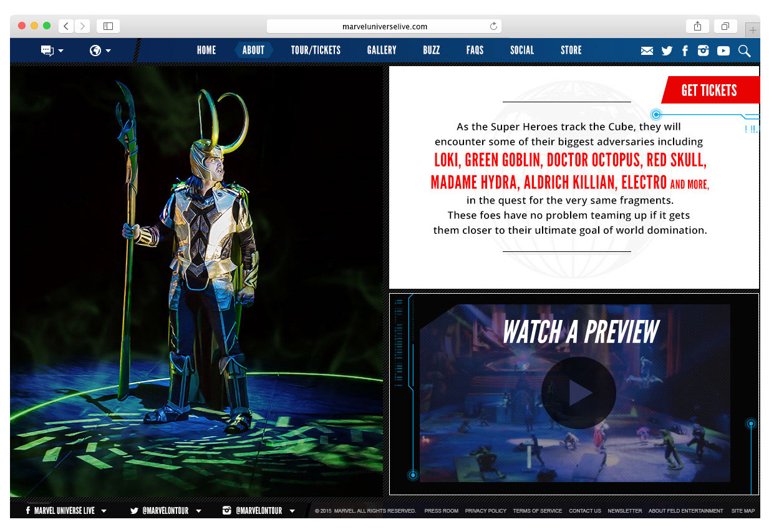Expand the chat bubble dropdown arrow
The width and height of the screenshot is (774, 532).
(x=60, y=51)
